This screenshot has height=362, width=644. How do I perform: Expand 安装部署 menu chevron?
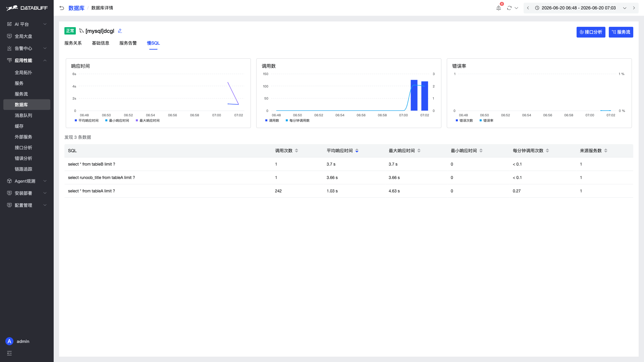pos(45,193)
